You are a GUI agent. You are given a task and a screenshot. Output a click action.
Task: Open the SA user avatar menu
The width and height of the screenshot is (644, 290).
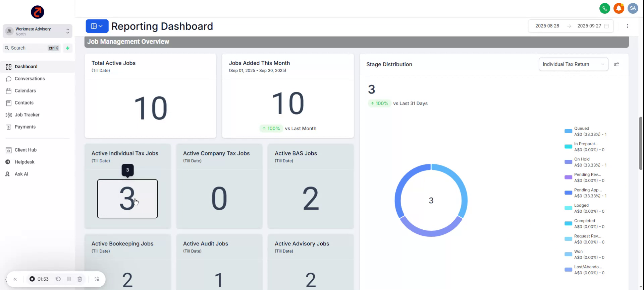[633, 8]
